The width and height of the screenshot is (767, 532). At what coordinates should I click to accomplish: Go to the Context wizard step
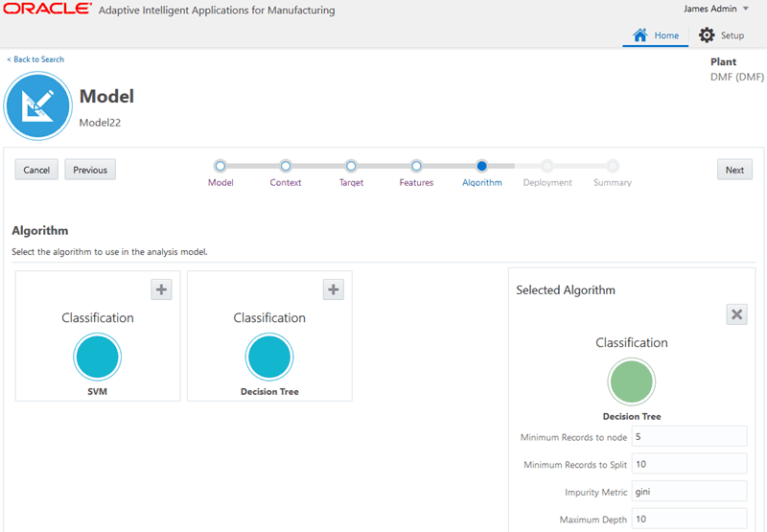[286, 166]
